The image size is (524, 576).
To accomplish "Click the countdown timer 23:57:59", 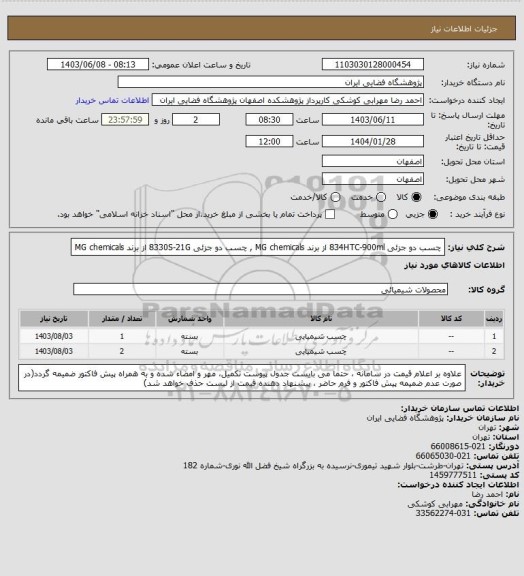I will coord(125,120).
